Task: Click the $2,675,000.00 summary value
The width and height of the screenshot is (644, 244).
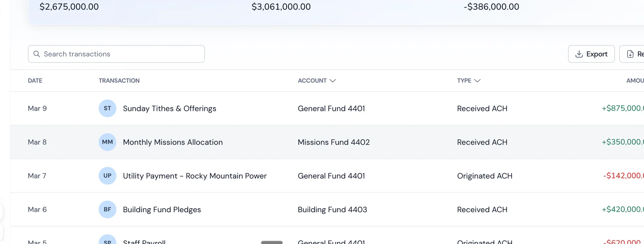Action: pos(69,7)
